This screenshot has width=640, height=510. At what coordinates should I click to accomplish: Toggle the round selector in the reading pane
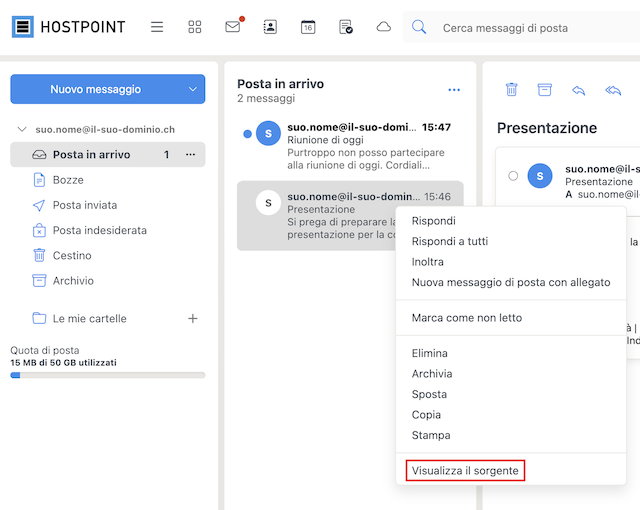tap(513, 175)
